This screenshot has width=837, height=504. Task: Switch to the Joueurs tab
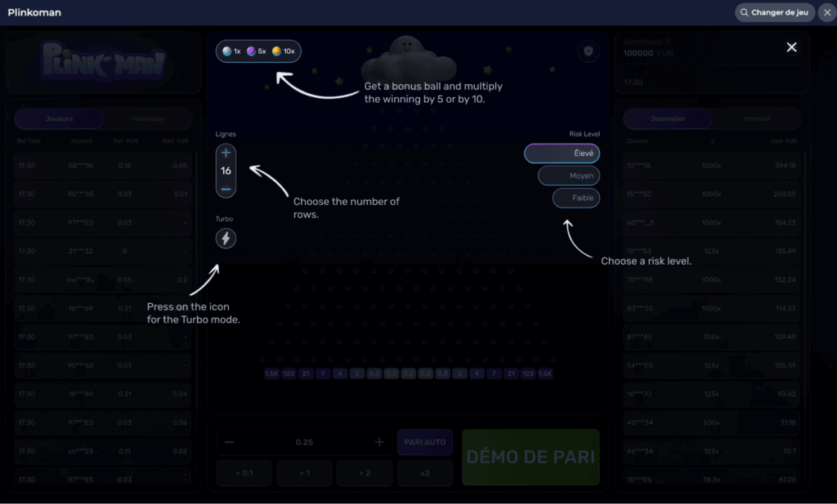pyautogui.click(x=59, y=118)
